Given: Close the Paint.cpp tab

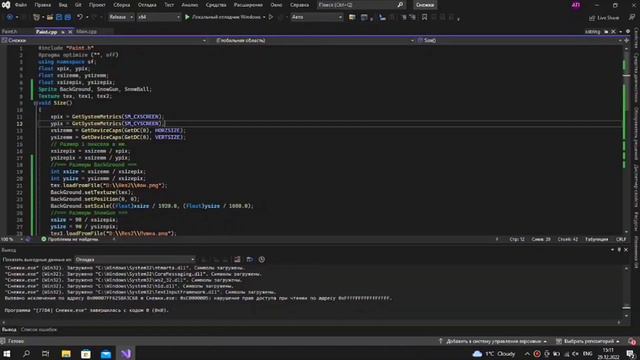Looking at the screenshot, I should coord(70,31).
